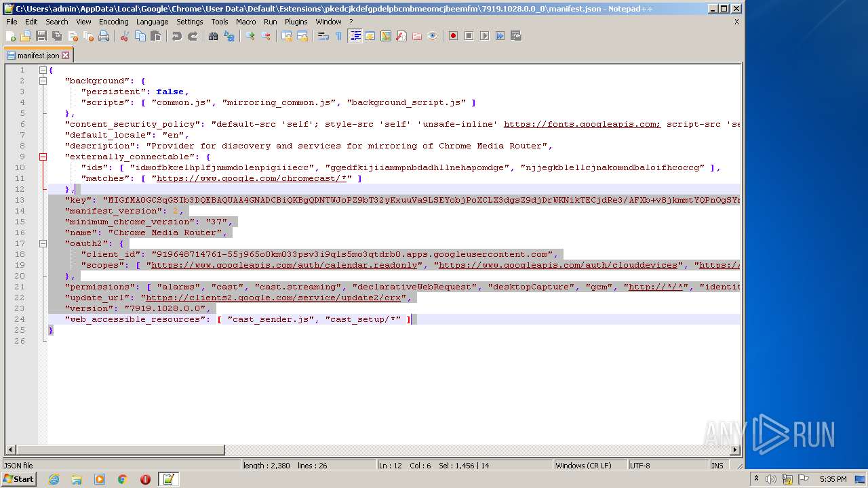Viewport: 868px width, 488px height.
Task: Click line number 13 in the margin
Action: pos(20,200)
